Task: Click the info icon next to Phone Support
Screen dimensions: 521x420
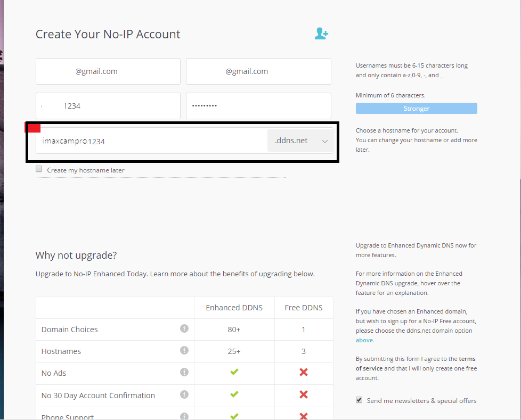Action: (184, 416)
